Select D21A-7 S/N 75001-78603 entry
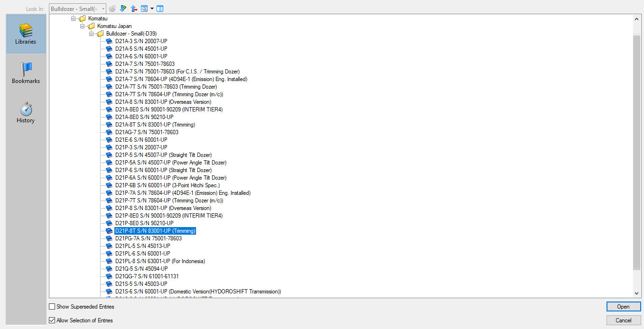Screen dimensions: 644x329 click(145, 64)
